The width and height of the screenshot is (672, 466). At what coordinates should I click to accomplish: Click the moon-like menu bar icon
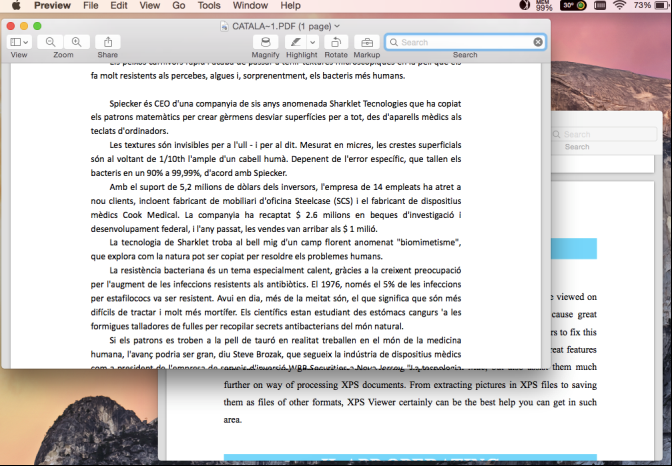tap(525, 5)
